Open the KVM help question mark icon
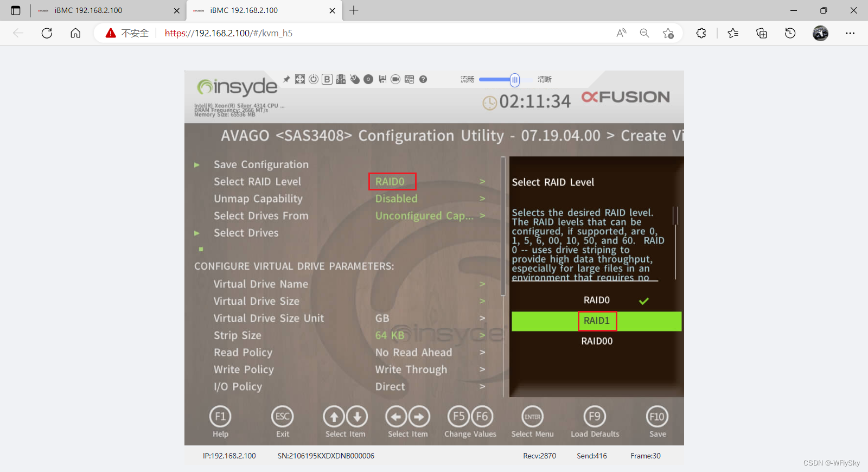The height and width of the screenshot is (472, 868). [423, 79]
